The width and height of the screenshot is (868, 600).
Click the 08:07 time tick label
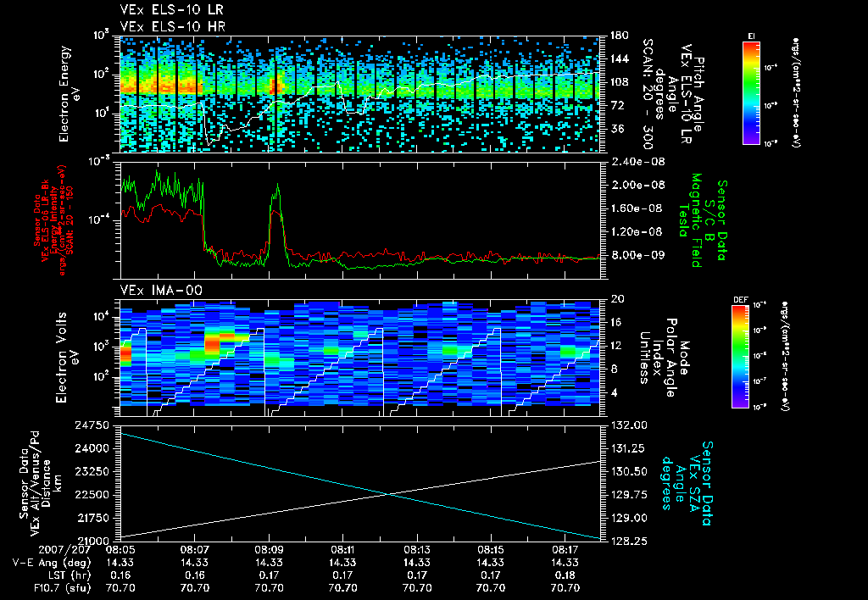194,551
